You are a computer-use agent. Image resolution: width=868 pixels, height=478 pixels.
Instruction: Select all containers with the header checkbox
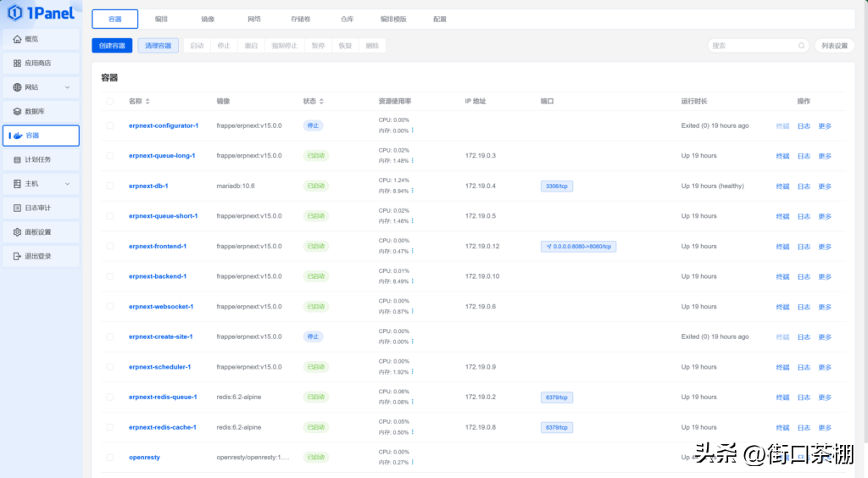[x=109, y=102]
